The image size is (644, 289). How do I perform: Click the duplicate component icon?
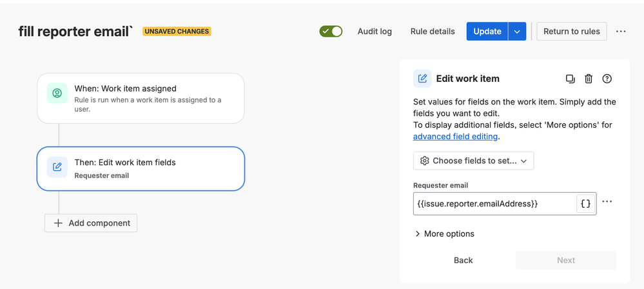[x=570, y=79]
